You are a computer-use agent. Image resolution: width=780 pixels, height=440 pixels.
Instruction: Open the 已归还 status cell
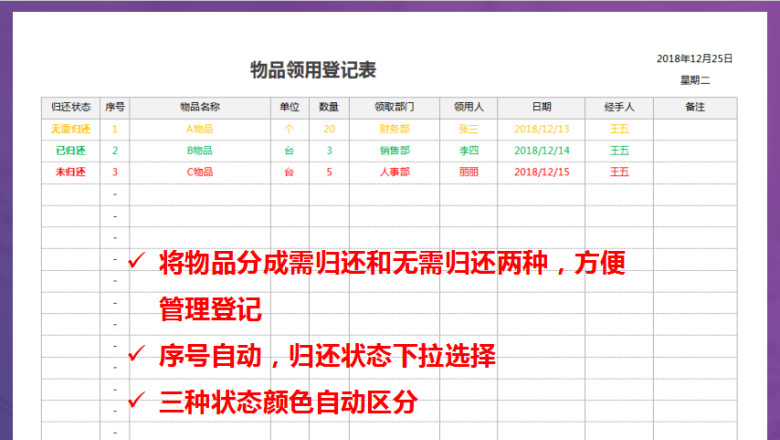[x=71, y=151]
